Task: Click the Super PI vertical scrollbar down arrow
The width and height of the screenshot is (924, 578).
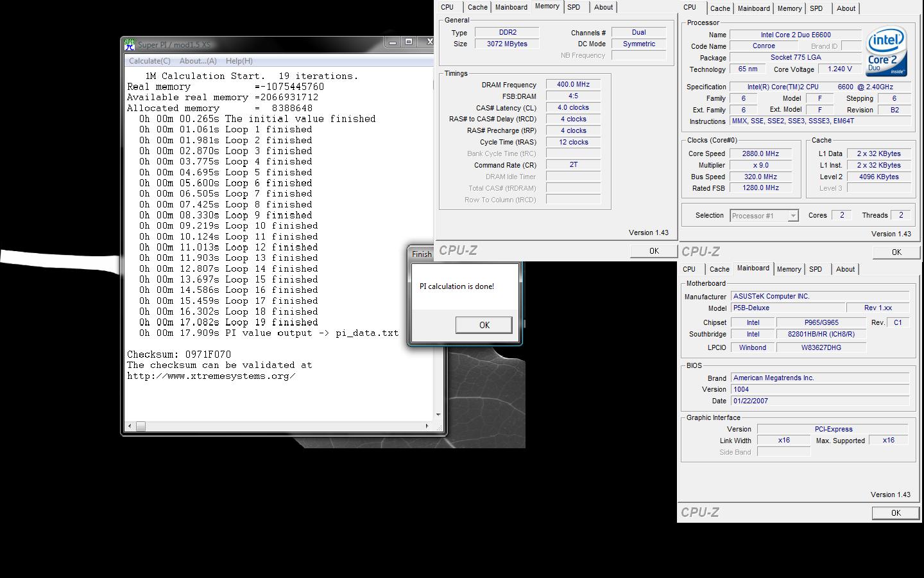Action: 439,415
